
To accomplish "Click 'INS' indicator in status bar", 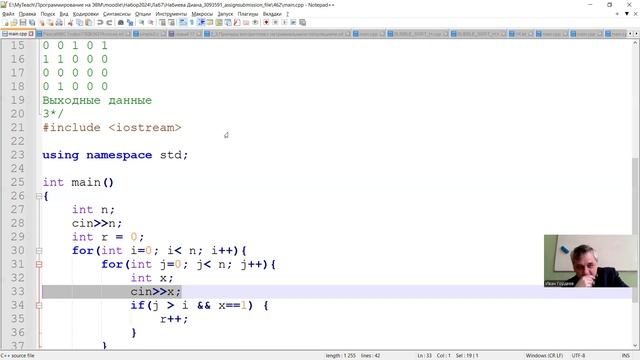I will [625, 356].
